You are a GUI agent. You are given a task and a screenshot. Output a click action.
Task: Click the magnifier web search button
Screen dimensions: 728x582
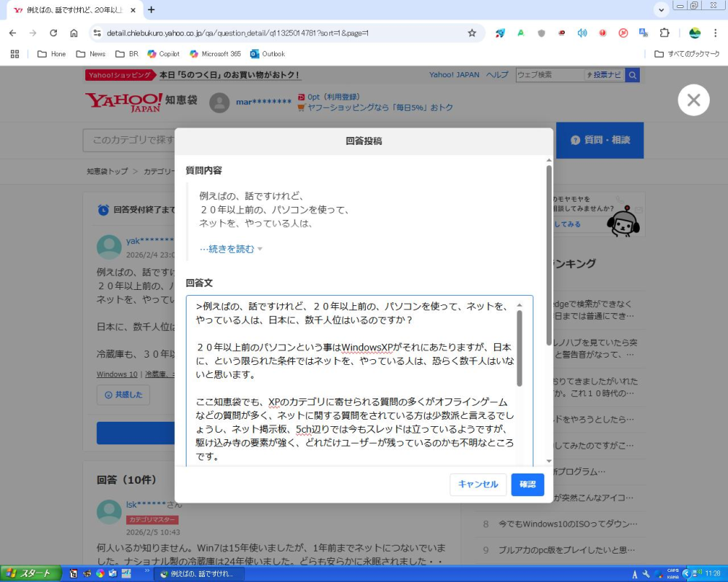tap(633, 75)
